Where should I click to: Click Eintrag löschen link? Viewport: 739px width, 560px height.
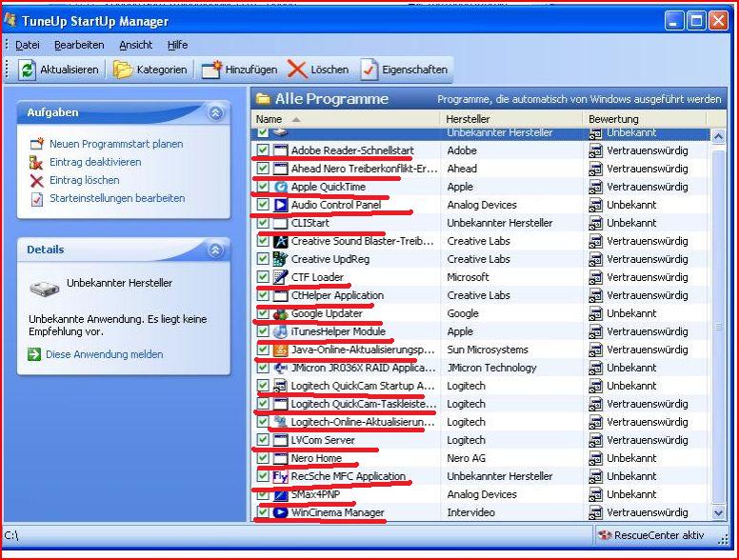[x=85, y=181]
